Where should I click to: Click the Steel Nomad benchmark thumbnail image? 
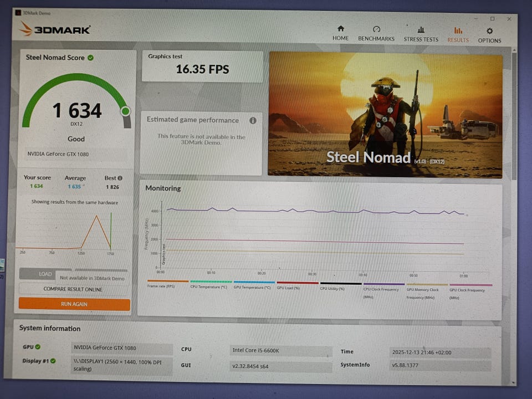pos(385,115)
